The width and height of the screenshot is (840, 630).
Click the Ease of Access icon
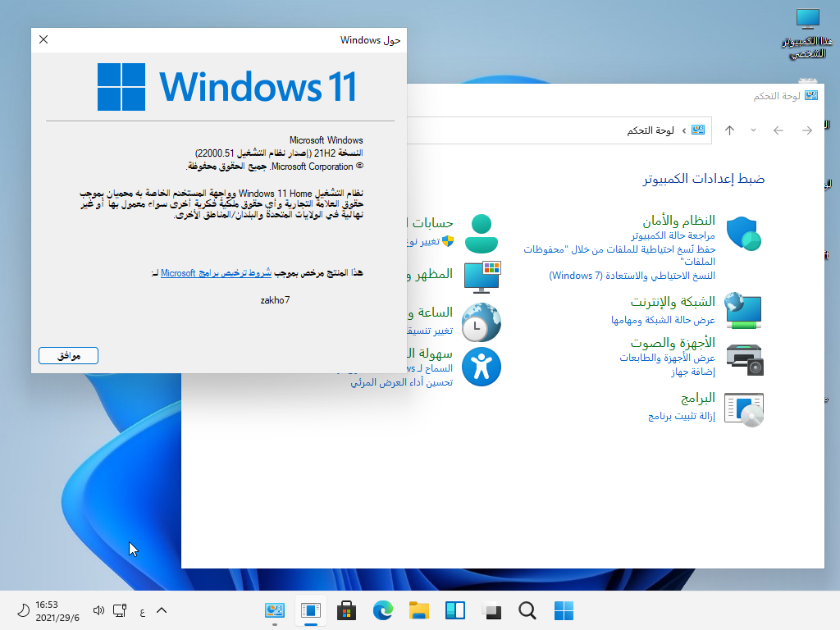tap(481, 367)
